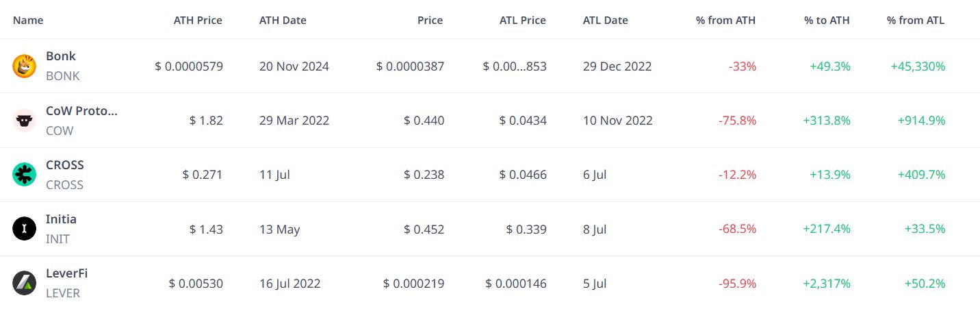The image size is (980, 309).
Task: Open the Bonk coin name link
Action: (61, 56)
